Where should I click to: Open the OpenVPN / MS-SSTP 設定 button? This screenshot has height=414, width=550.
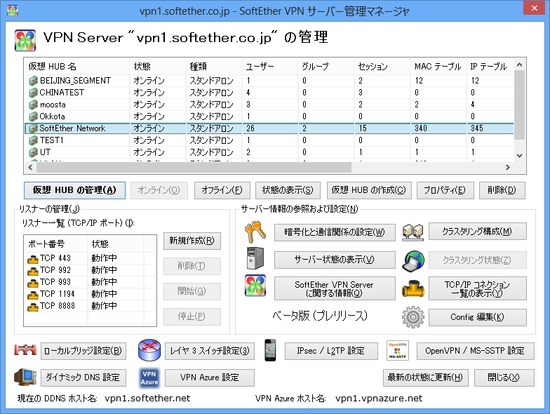tap(475, 351)
